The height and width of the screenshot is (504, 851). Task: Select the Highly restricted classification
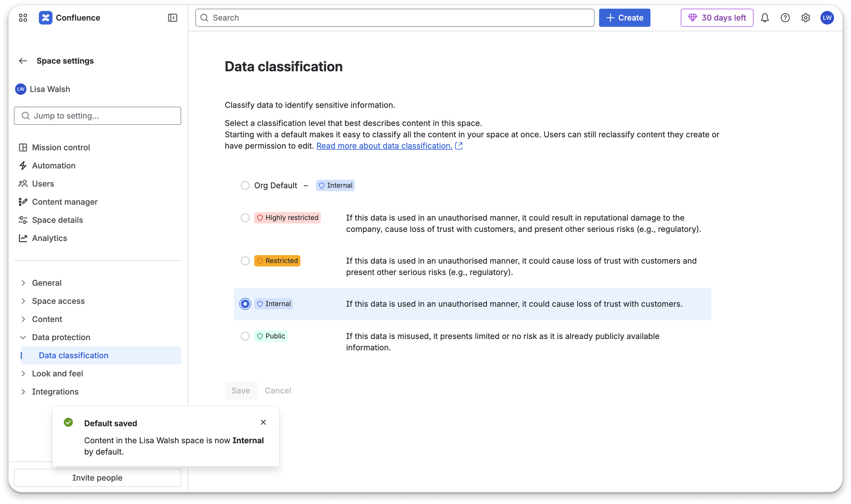(245, 218)
